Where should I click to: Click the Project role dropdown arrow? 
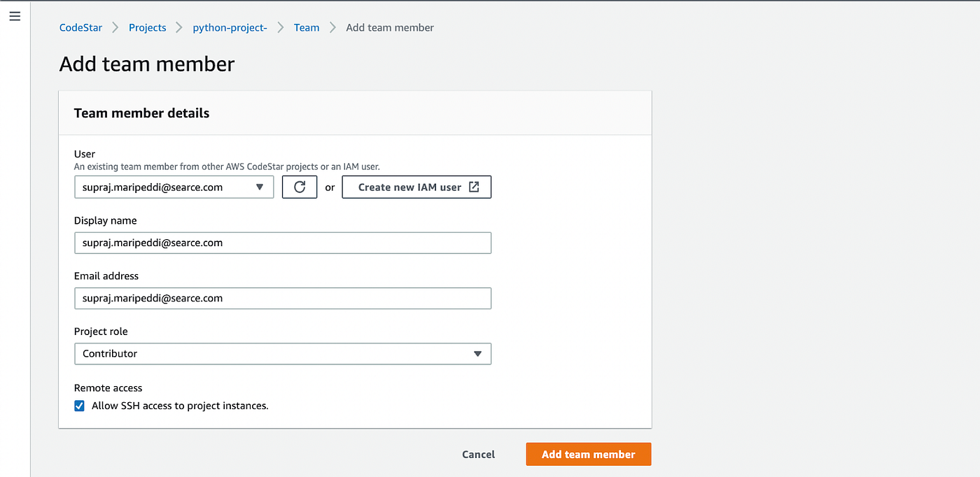coord(478,354)
